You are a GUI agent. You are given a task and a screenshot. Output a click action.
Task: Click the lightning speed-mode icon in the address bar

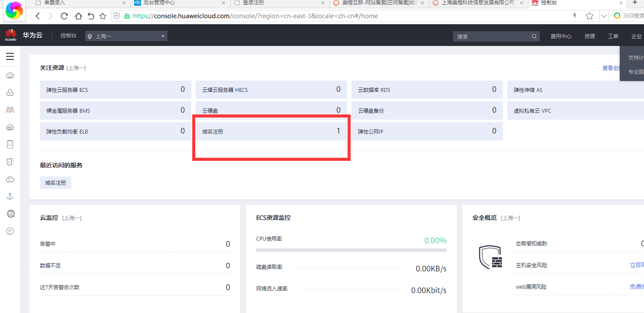pyautogui.click(x=575, y=16)
